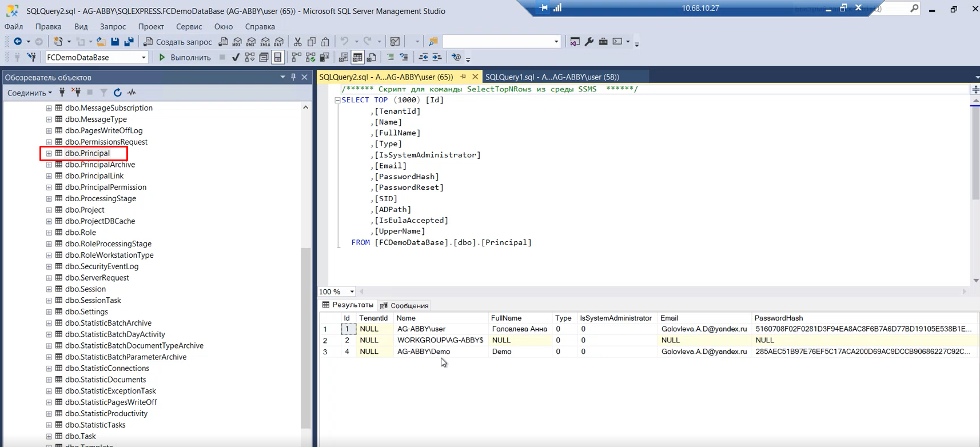Click the Выполнить execute button
The height and width of the screenshot is (447, 980).
185,57
